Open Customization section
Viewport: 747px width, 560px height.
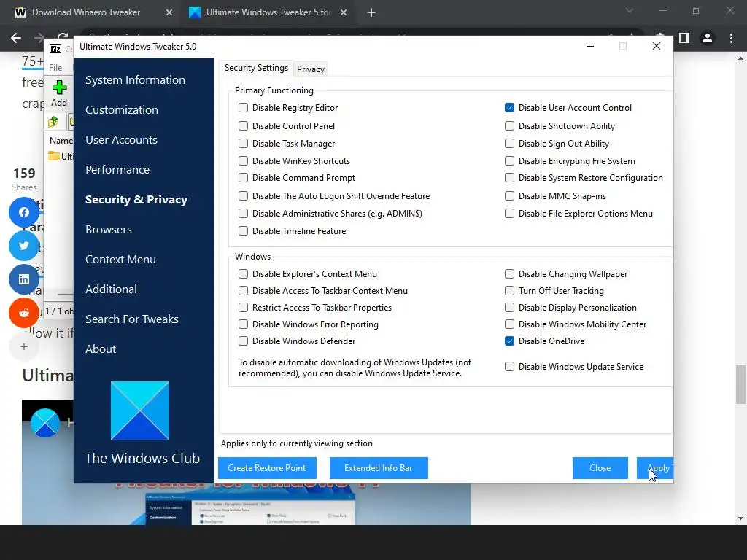click(122, 110)
